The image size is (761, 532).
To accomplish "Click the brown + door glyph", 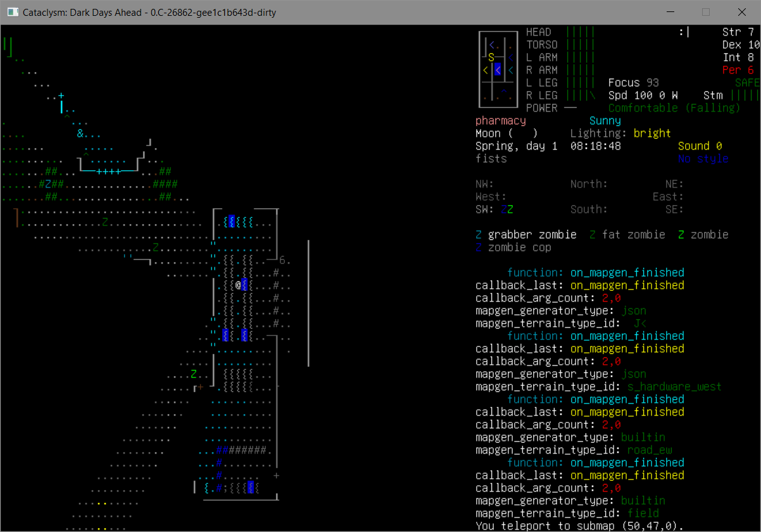I will point(200,386).
